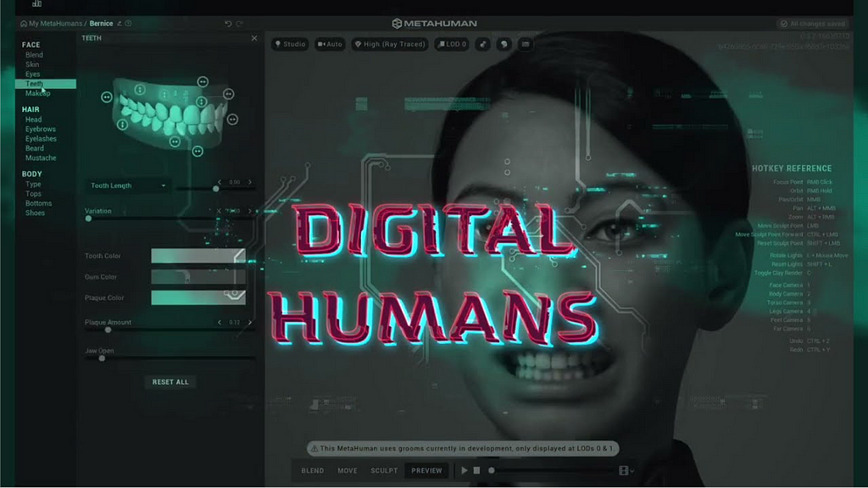Viewport: 868px width, 488px height.
Task: Switch to Blend mode
Action: click(313, 471)
